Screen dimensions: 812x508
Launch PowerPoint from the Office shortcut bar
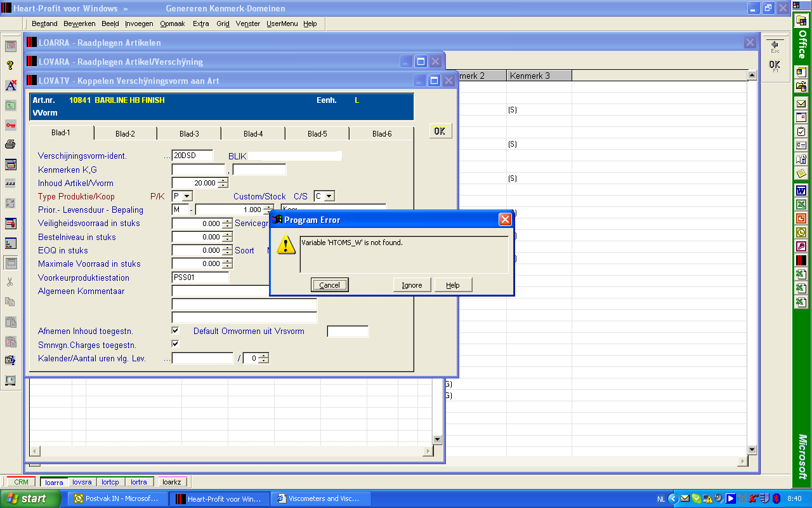(801, 218)
